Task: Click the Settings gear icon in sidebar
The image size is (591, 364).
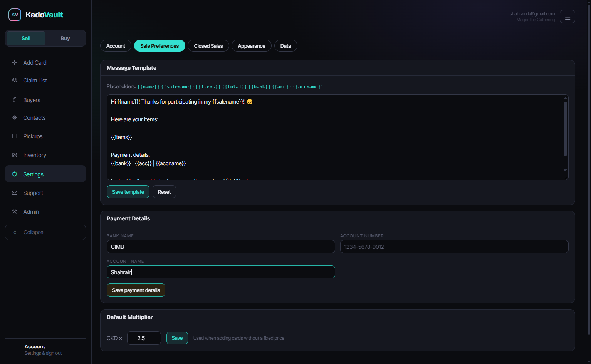Action: pos(15,174)
